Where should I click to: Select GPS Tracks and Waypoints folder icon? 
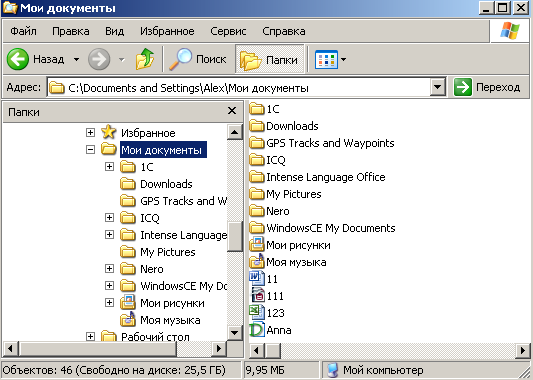[257, 143]
